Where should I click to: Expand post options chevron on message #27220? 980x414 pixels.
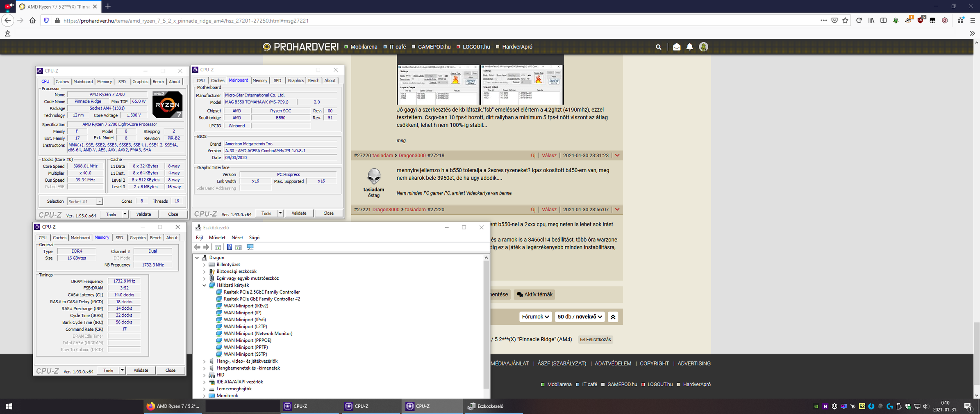617,156
